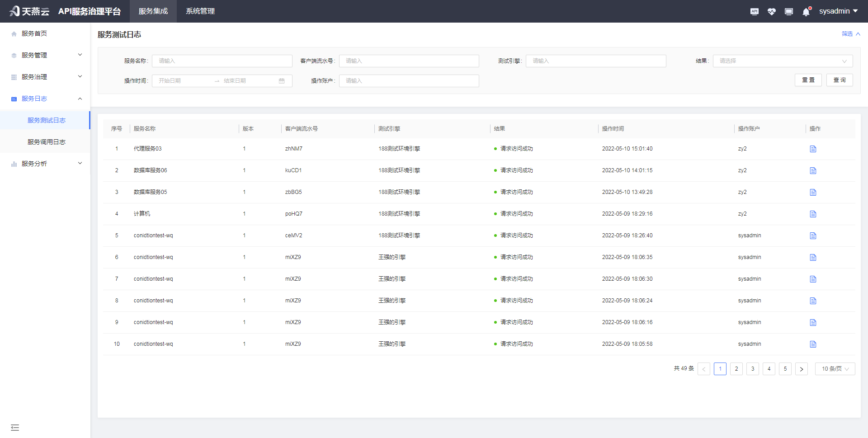
Task: Open log detail icon for 数据库服务06
Action: [x=813, y=170]
